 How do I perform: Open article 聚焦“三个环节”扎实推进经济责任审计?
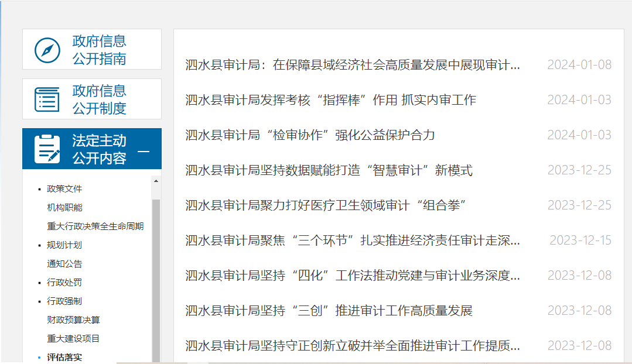pyautogui.click(x=353, y=241)
